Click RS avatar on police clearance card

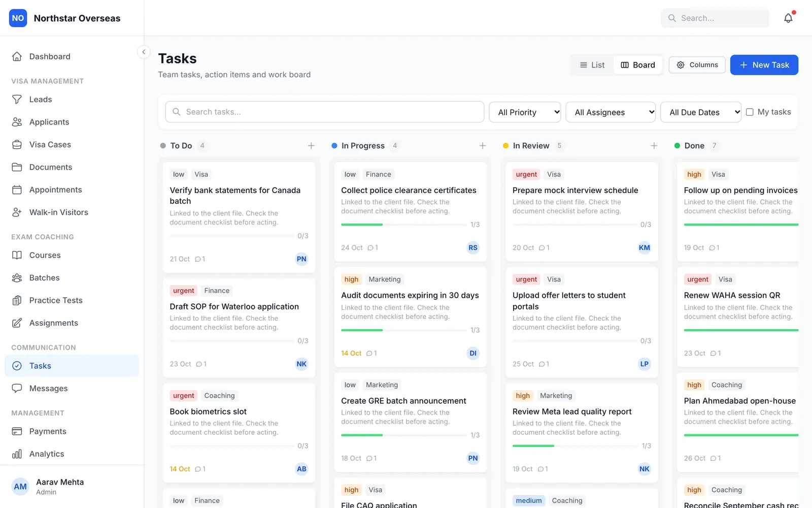point(473,248)
